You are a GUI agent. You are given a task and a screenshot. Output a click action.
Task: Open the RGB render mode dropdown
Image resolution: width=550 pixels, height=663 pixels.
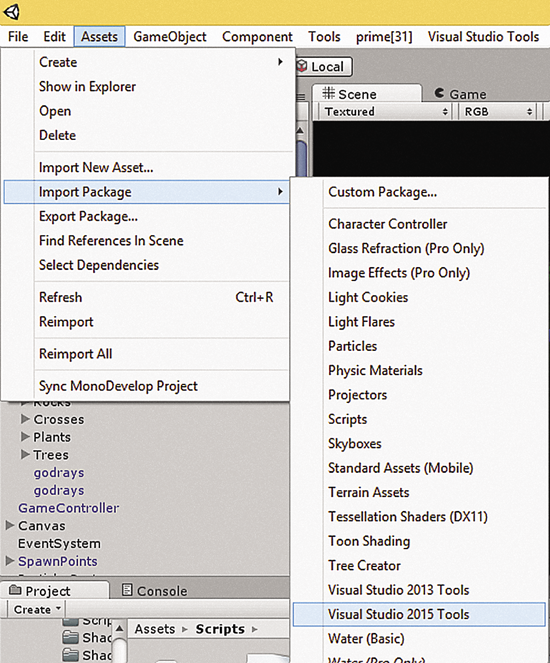pos(497,112)
